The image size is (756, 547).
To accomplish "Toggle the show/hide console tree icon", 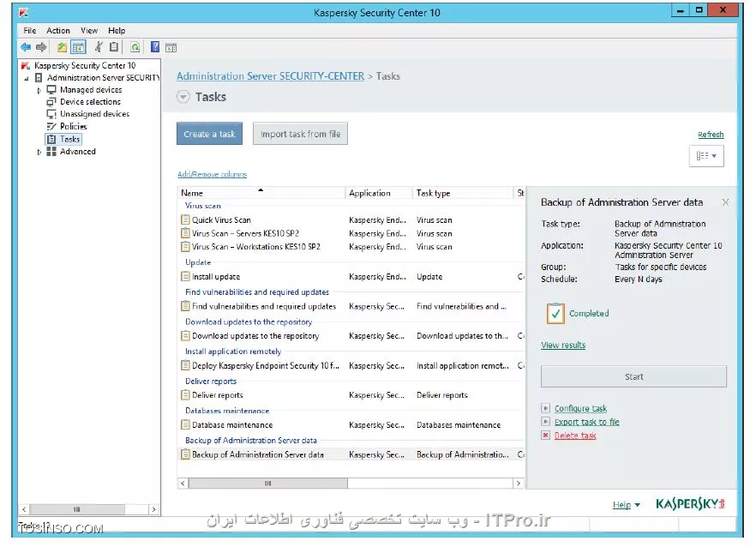I will tap(78, 47).
